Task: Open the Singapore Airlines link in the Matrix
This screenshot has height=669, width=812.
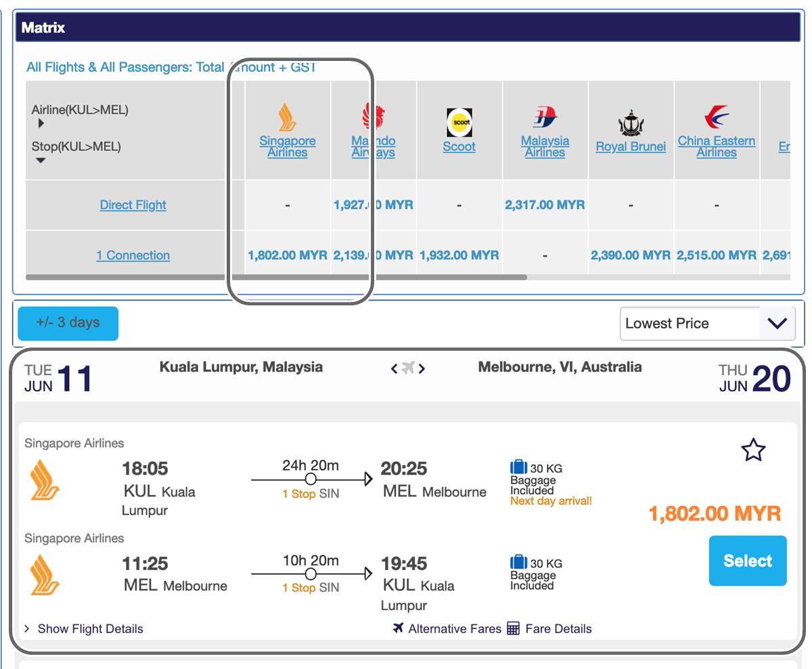Action: (288, 147)
